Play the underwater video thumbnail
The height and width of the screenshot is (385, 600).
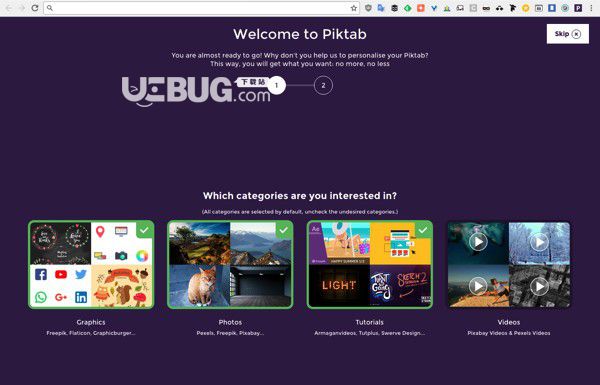click(x=478, y=242)
